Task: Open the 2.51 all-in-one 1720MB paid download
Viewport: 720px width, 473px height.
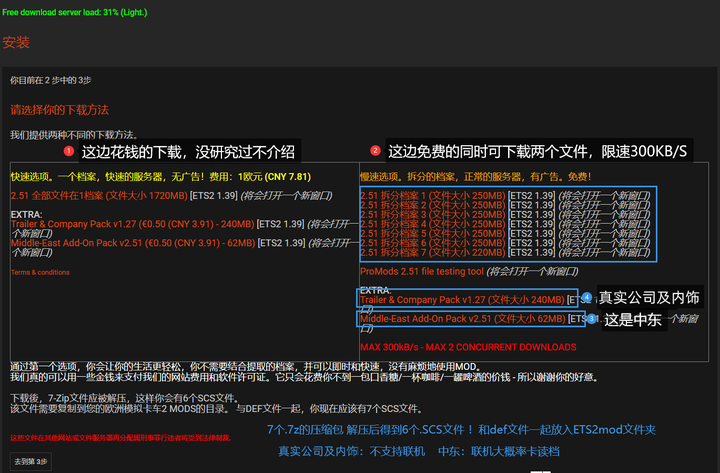Action: click(99, 196)
